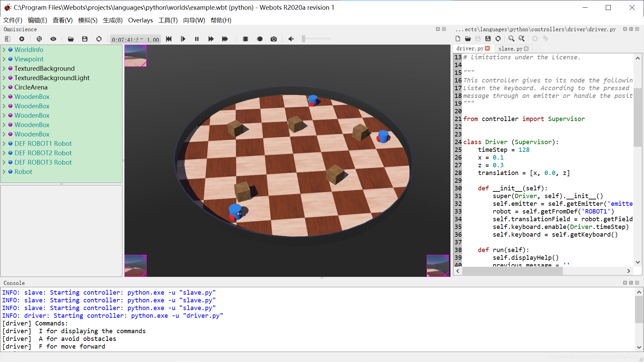Image resolution: width=644 pixels, height=362 pixels.
Task: Expand the TexturedBackground node
Action: [x=4, y=68]
